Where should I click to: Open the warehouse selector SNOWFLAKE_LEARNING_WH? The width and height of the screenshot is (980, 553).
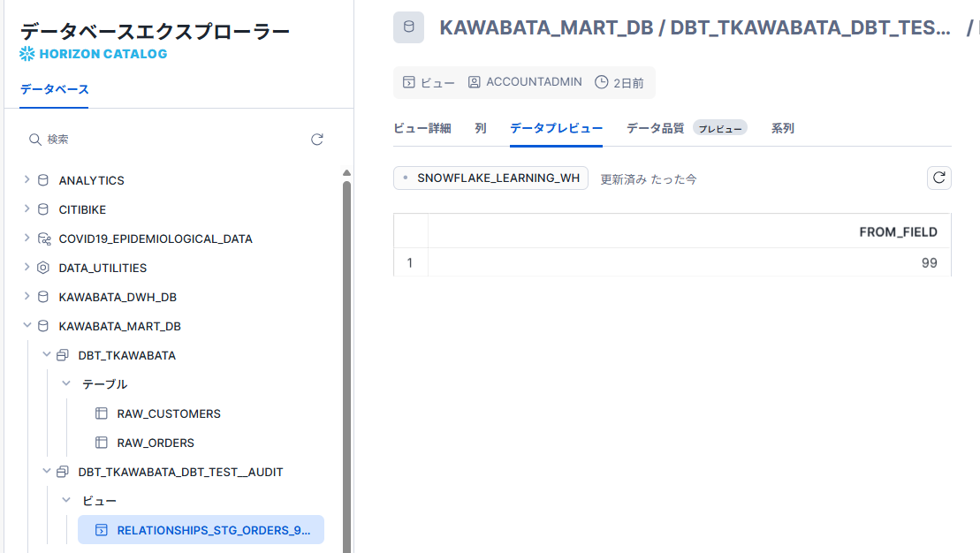click(490, 178)
